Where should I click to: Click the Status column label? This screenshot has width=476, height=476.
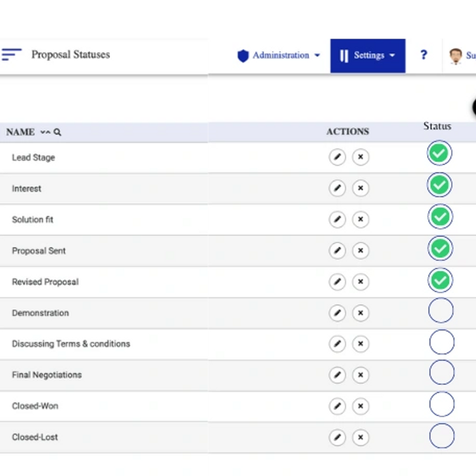[x=437, y=126]
